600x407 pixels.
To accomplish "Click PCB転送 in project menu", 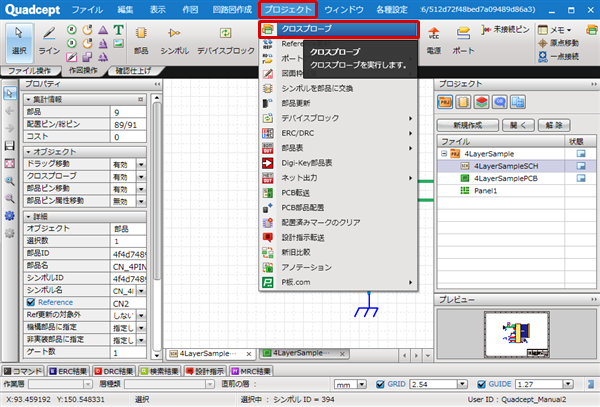I will click(x=338, y=193).
